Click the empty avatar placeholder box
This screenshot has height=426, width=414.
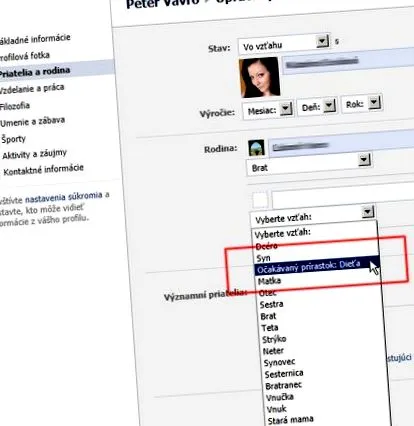[x=260, y=200]
